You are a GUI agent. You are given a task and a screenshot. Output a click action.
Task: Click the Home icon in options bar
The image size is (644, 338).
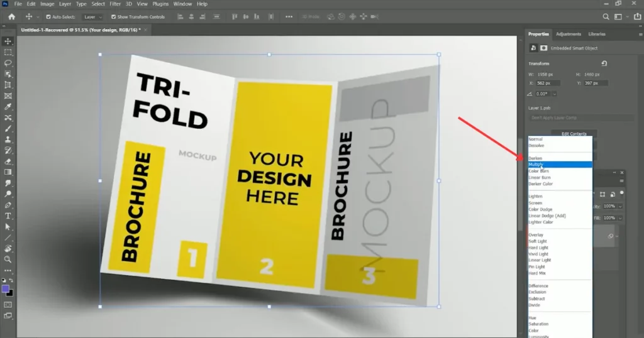tap(11, 17)
